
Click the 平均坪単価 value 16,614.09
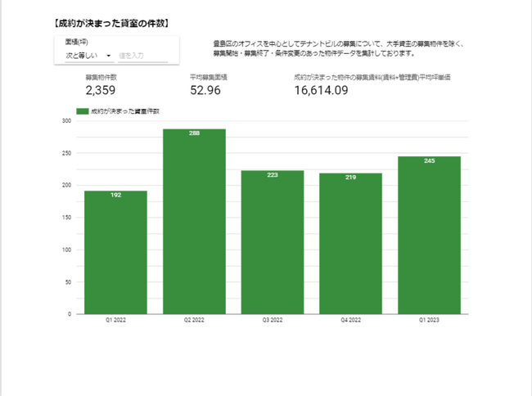tap(321, 90)
